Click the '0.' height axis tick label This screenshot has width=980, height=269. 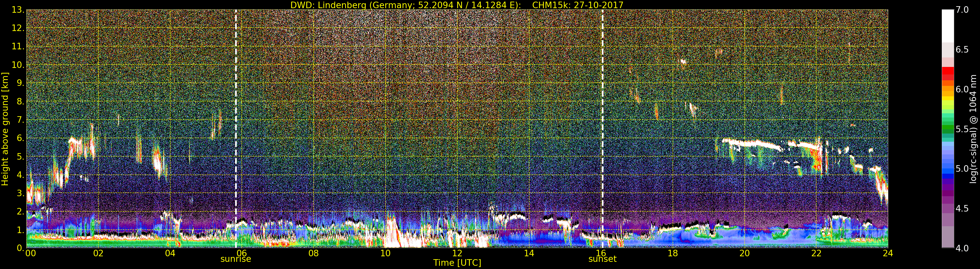[x=20, y=248]
